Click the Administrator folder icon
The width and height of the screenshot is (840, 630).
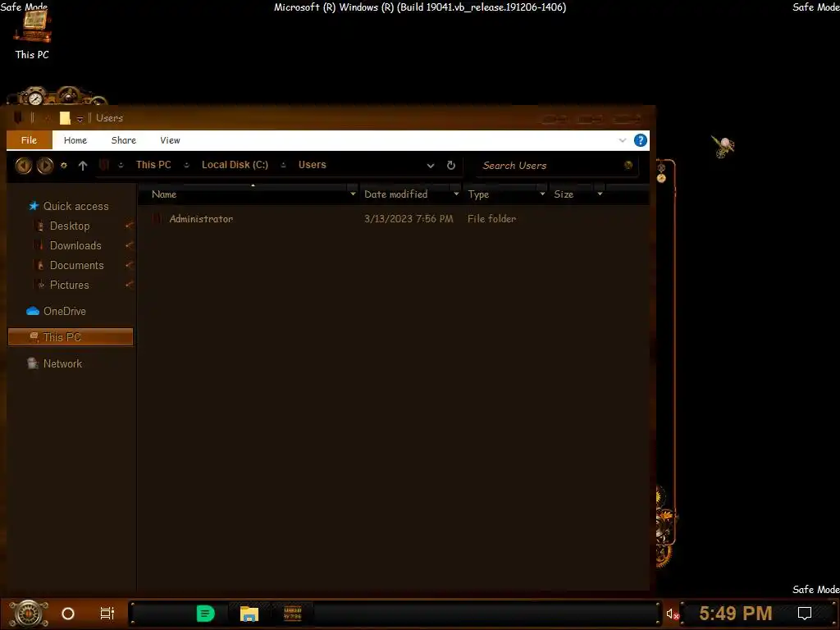coord(157,218)
